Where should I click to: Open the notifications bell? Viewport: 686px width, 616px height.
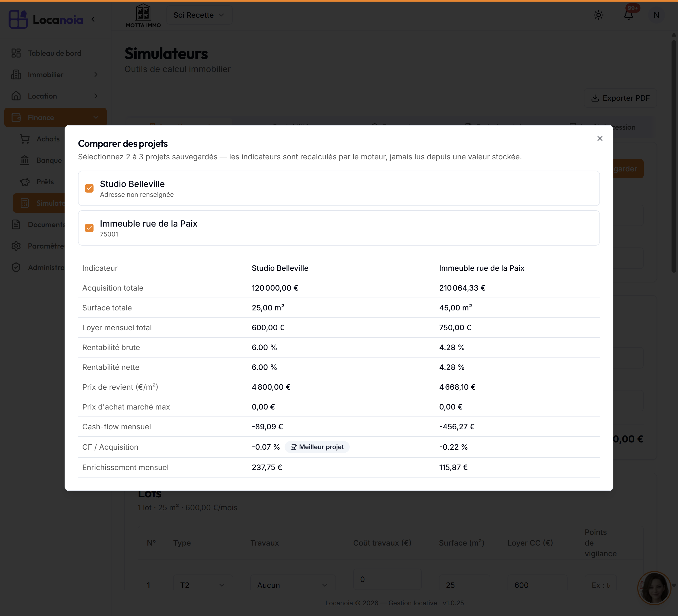628,15
